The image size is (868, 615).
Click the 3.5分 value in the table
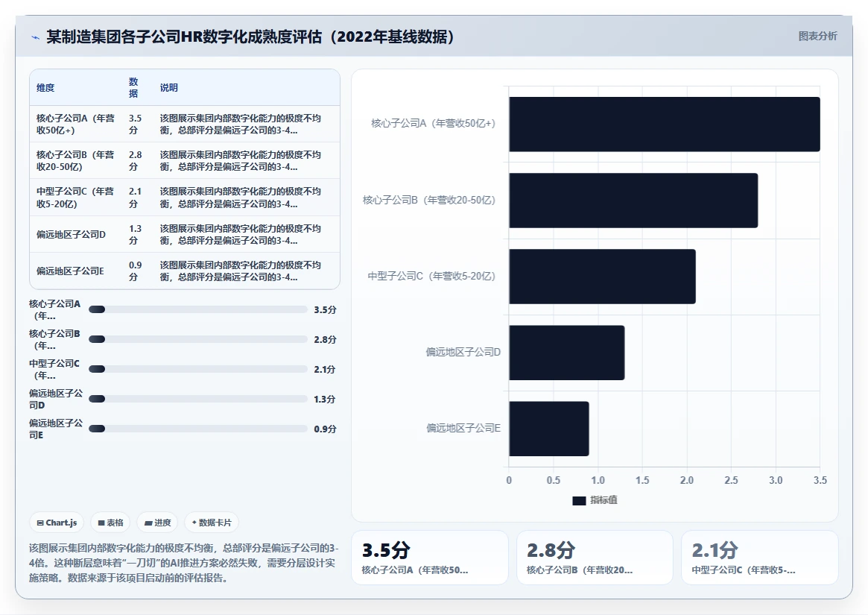click(135, 124)
